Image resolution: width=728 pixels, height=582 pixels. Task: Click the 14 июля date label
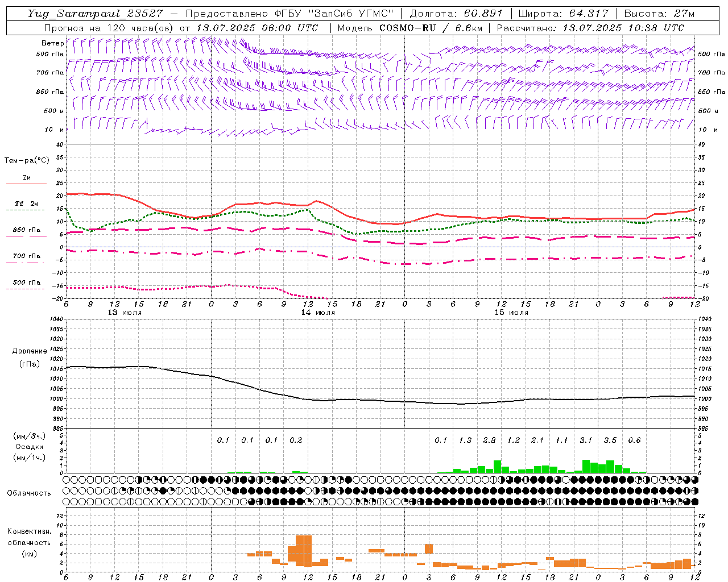point(318,313)
